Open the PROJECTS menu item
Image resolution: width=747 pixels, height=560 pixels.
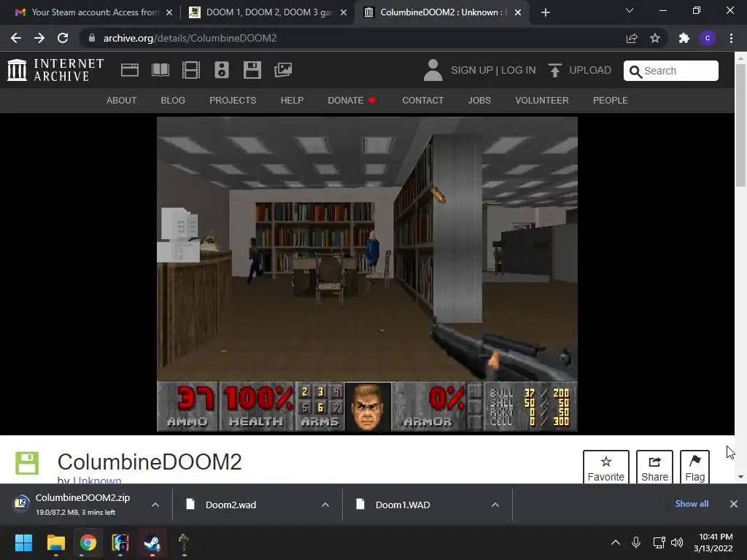click(233, 101)
